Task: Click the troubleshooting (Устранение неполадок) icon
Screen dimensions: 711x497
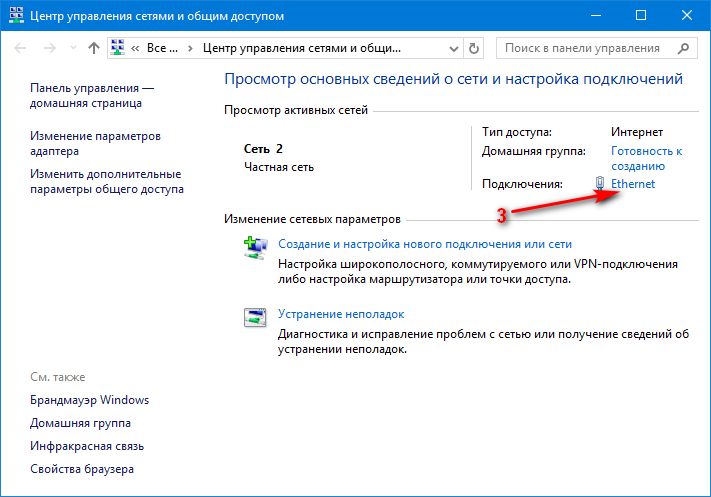Action: pyautogui.click(x=256, y=318)
